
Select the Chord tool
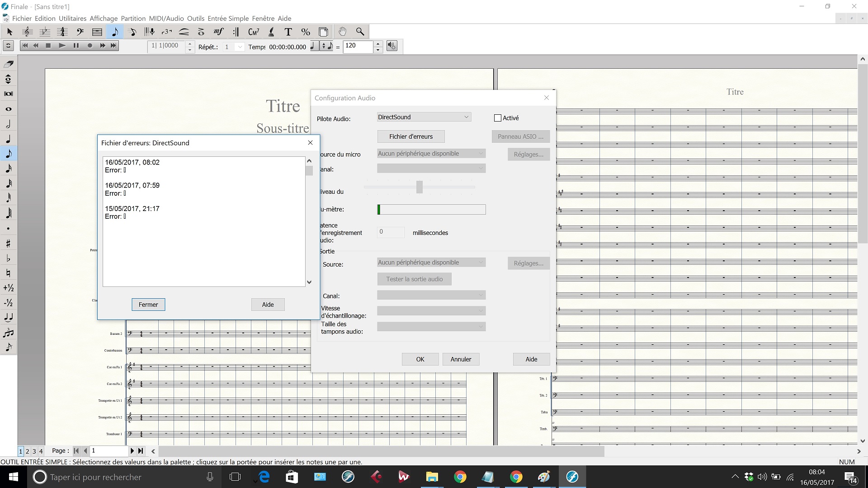click(254, 32)
